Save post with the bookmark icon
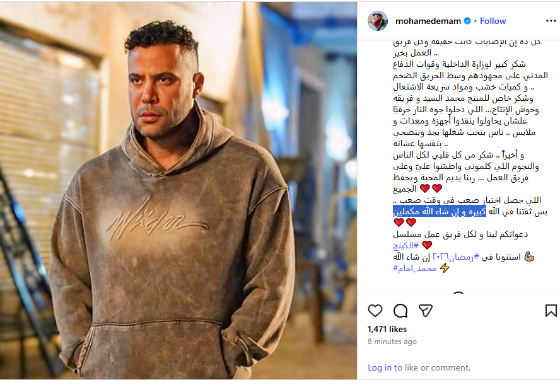 551,311
